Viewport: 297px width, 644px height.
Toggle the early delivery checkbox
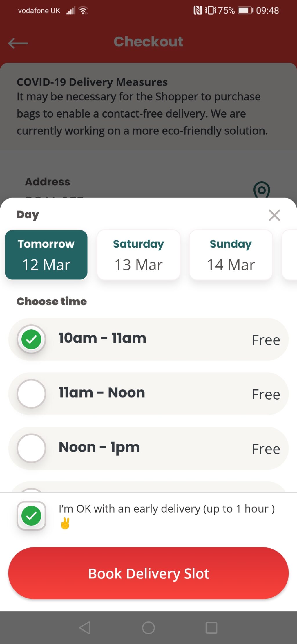(31, 516)
